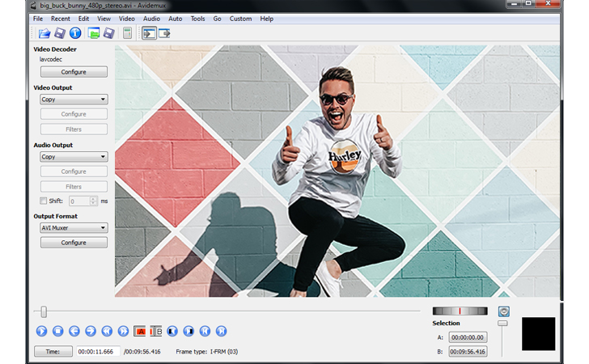Click Configure under Video Decoder
This screenshot has width=589, height=364.
[74, 72]
